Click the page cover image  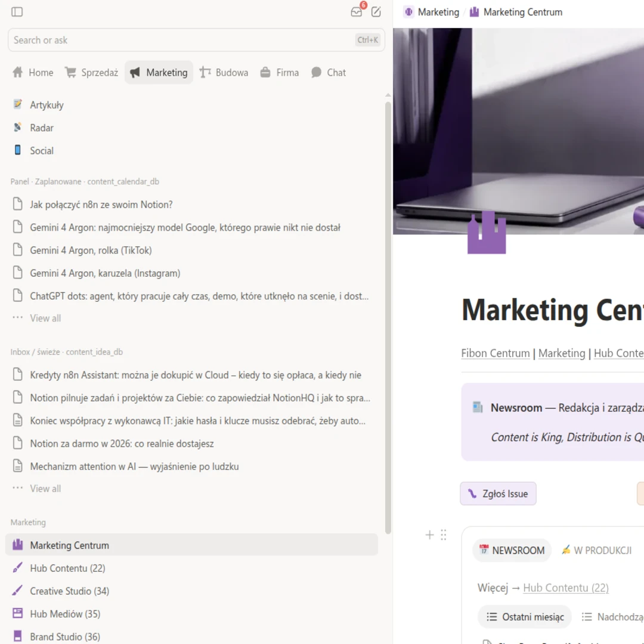pyautogui.click(x=518, y=131)
